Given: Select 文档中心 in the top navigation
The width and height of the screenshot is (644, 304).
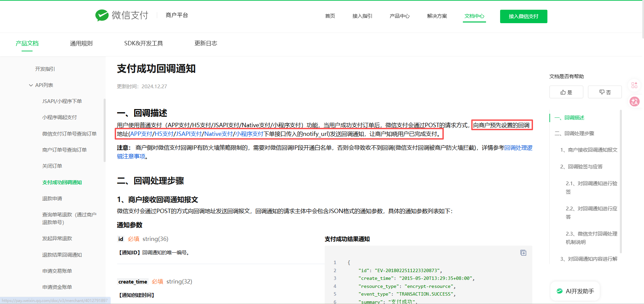Looking at the screenshot, I should click(x=474, y=16).
